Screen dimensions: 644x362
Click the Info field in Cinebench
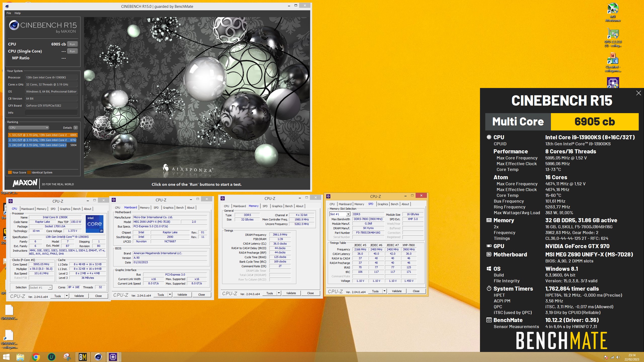(51, 113)
